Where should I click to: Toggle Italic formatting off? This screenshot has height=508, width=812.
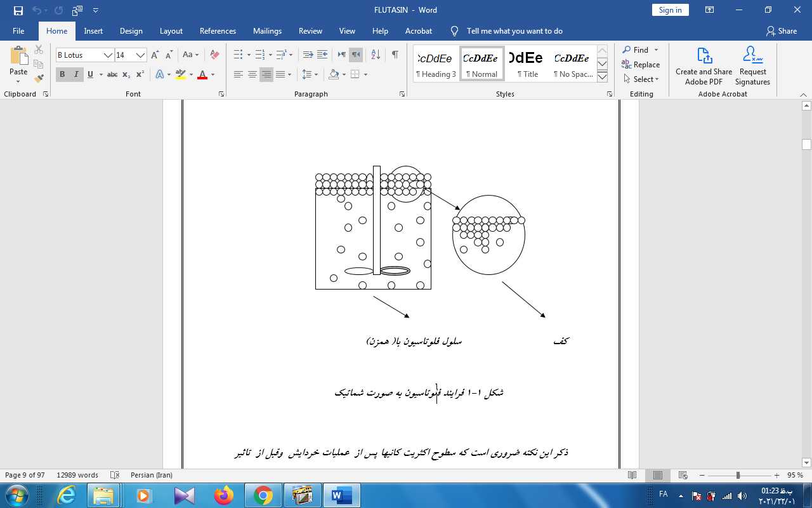(76, 75)
